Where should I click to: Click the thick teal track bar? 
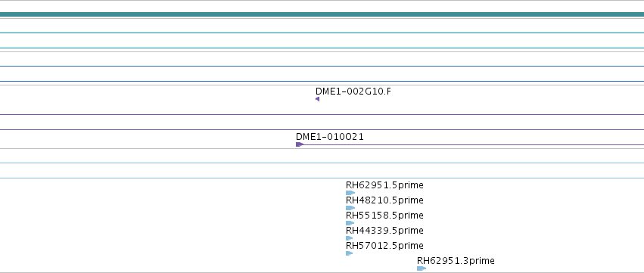click(x=322, y=14)
